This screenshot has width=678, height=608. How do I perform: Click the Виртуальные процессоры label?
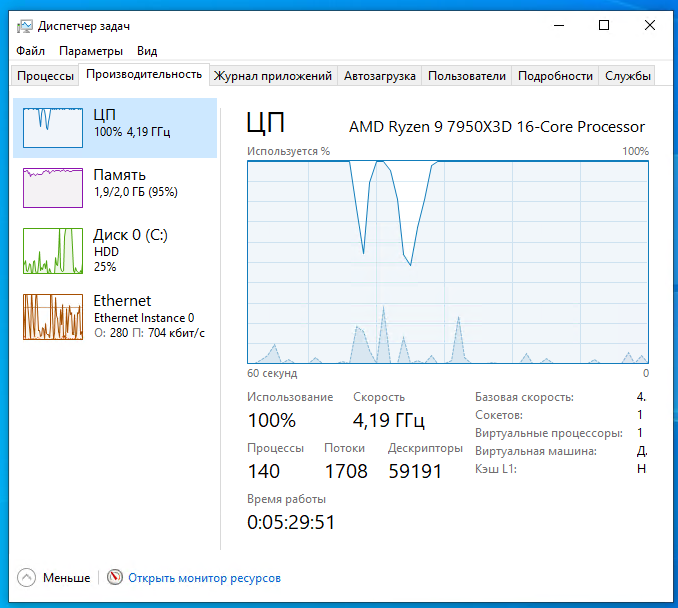point(549,433)
